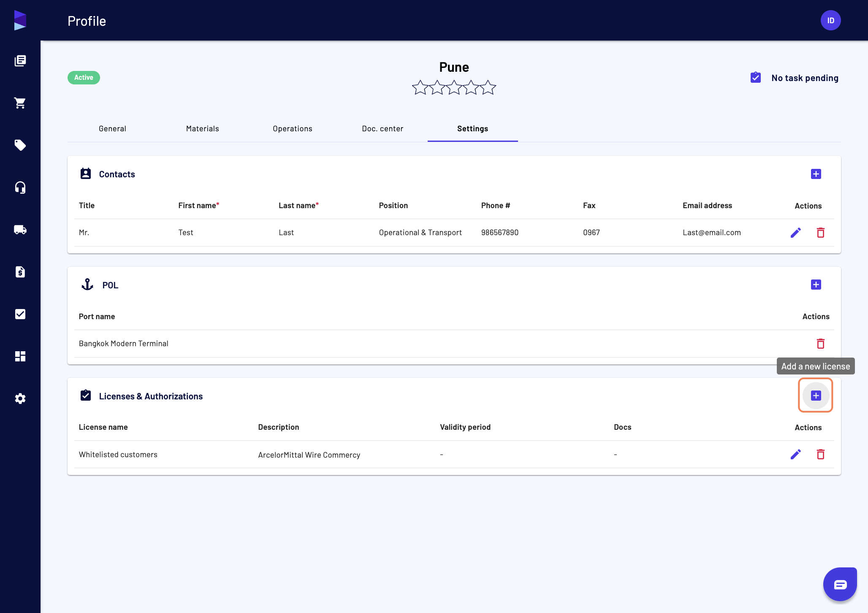This screenshot has height=613, width=868.
Task: Click the Bangkok Modern Terminal port name
Action: pyautogui.click(x=124, y=344)
